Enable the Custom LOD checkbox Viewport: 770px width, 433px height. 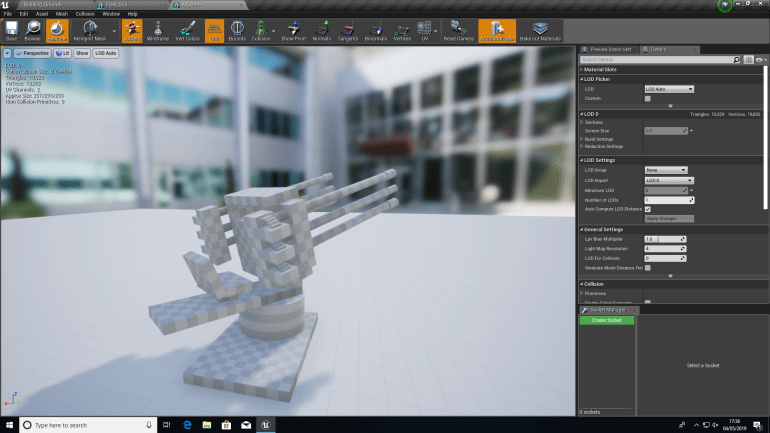pyautogui.click(x=648, y=98)
